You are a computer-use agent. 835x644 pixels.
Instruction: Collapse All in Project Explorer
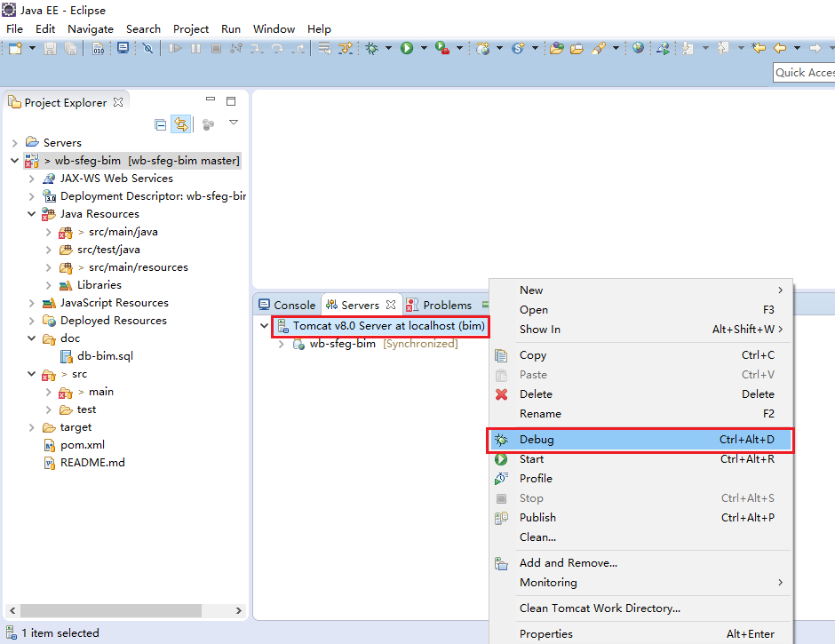click(160, 124)
